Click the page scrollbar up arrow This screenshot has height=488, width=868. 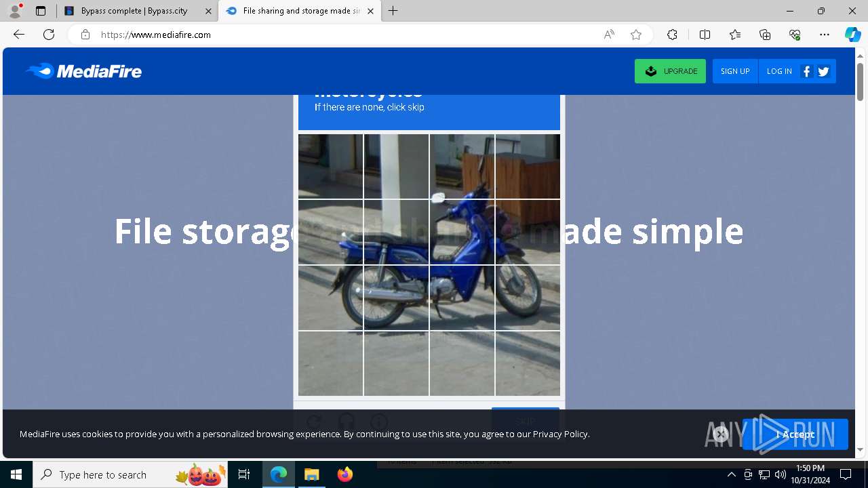861,55
